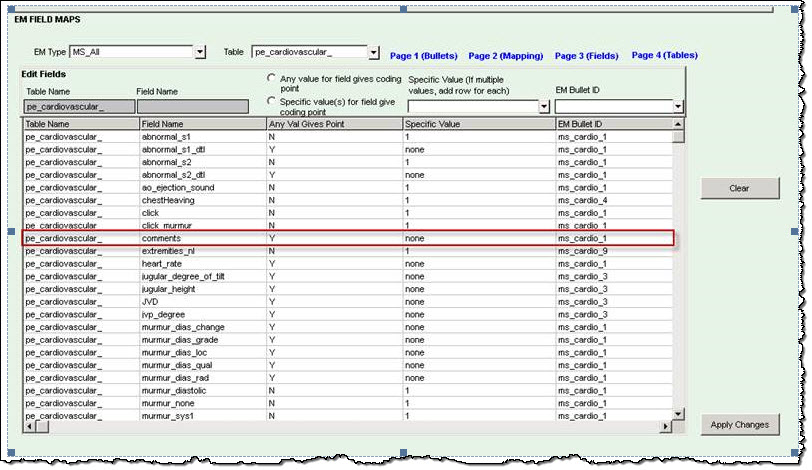The height and width of the screenshot is (470, 812).
Task: Click the grid's vertical scrollbar up arrow
Action: (678, 124)
